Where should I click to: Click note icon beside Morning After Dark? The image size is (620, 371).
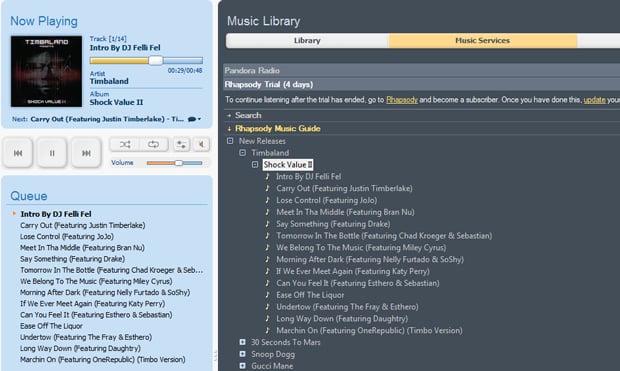coord(268,259)
